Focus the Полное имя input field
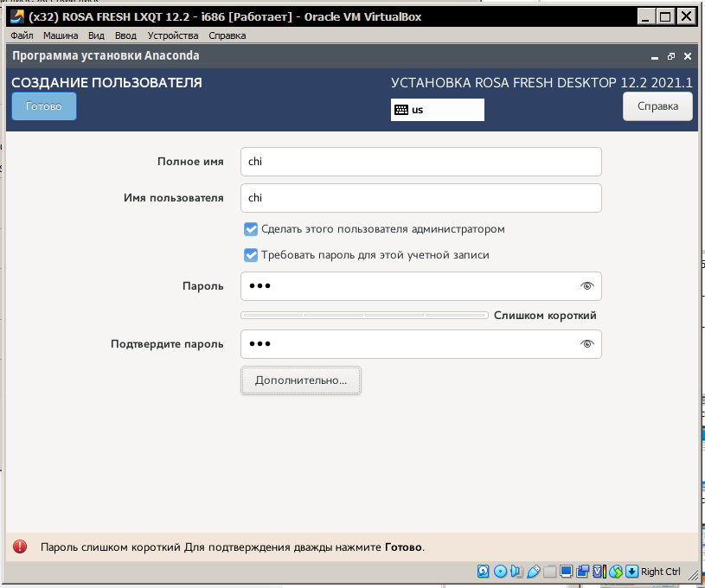 click(421, 162)
